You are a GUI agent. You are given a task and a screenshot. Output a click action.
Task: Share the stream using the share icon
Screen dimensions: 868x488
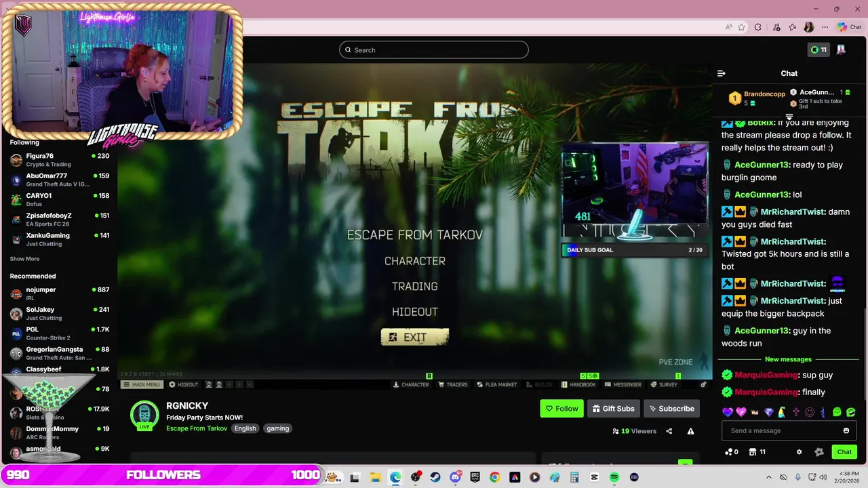point(669,431)
